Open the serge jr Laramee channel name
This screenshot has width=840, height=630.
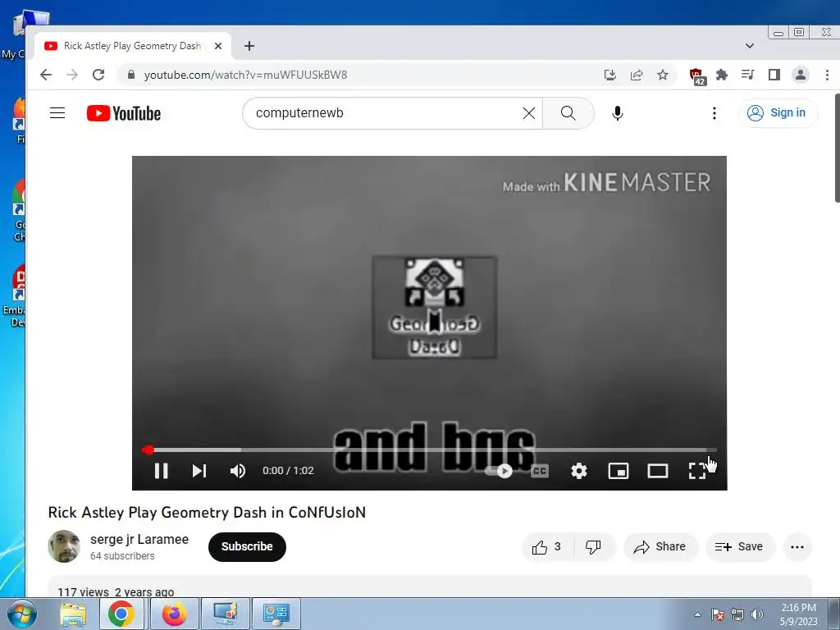(139, 540)
